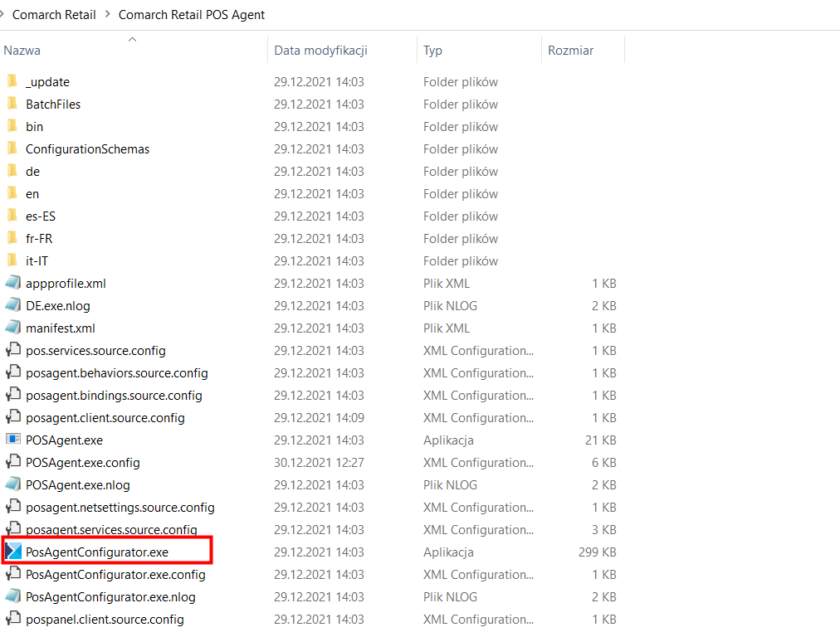Click the BatchFiles folder icon
840x637 pixels.
point(12,104)
